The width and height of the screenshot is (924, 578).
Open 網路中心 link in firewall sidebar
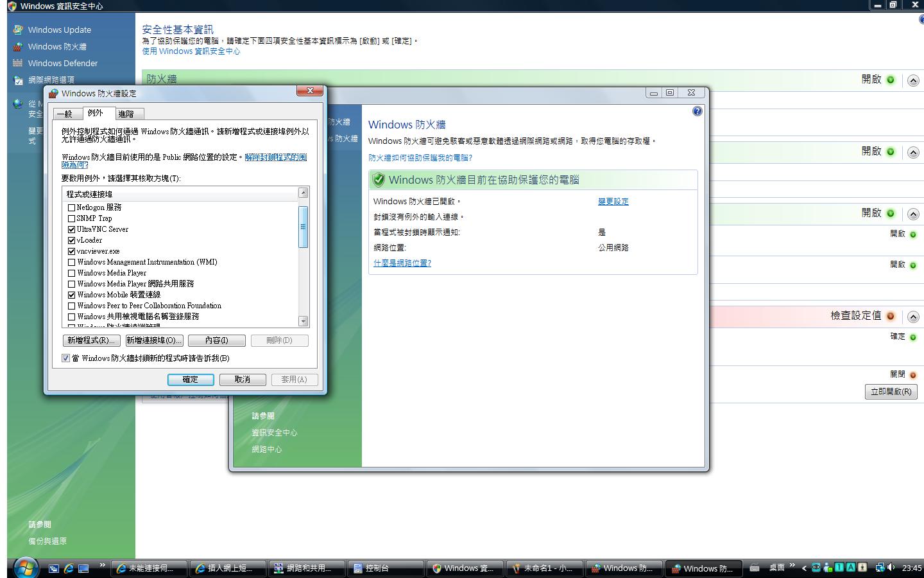[x=267, y=450]
